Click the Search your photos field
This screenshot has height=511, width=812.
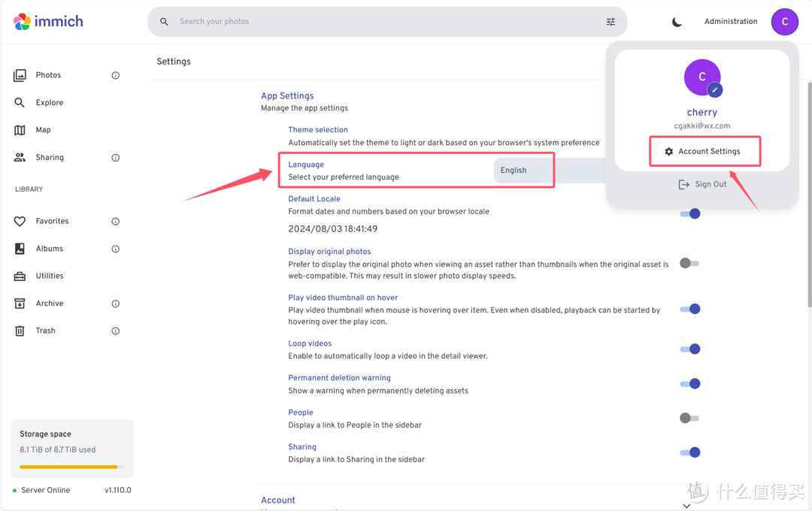click(376, 22)
